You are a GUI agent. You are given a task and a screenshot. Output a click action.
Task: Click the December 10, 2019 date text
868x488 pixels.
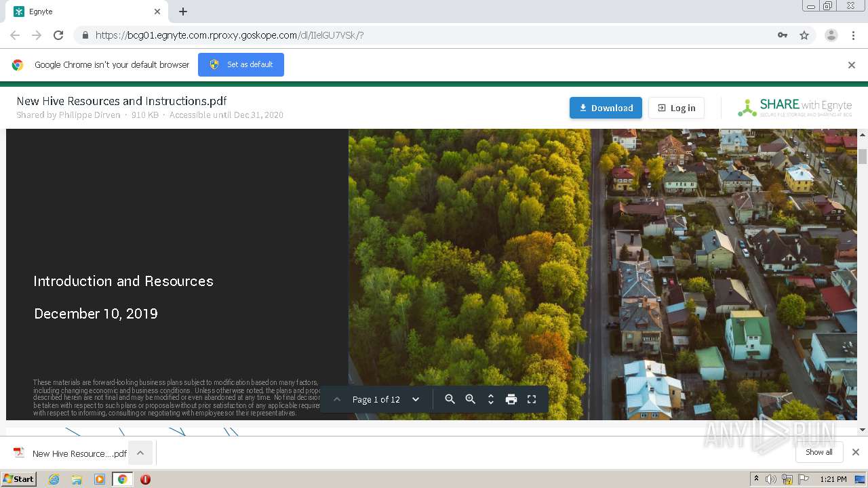96,313
